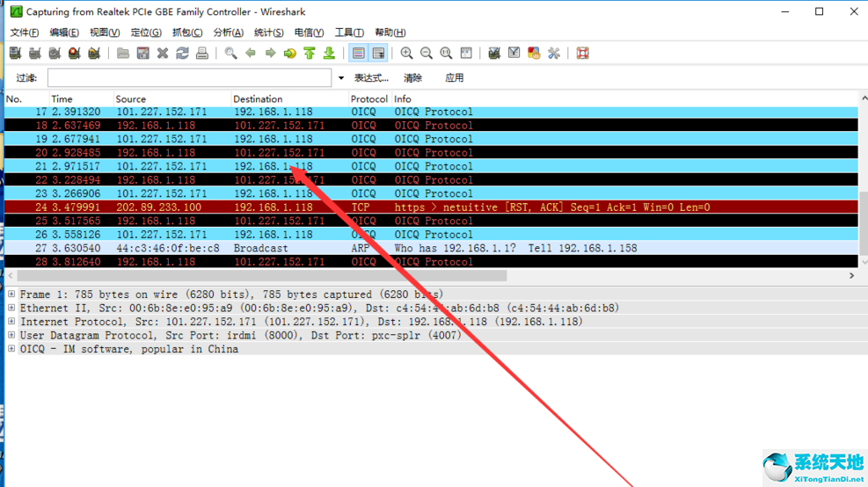Sort by the Source column header
The width and height of the screenshot is (868, 487).
pyautogui.click(x=172, y=99)
